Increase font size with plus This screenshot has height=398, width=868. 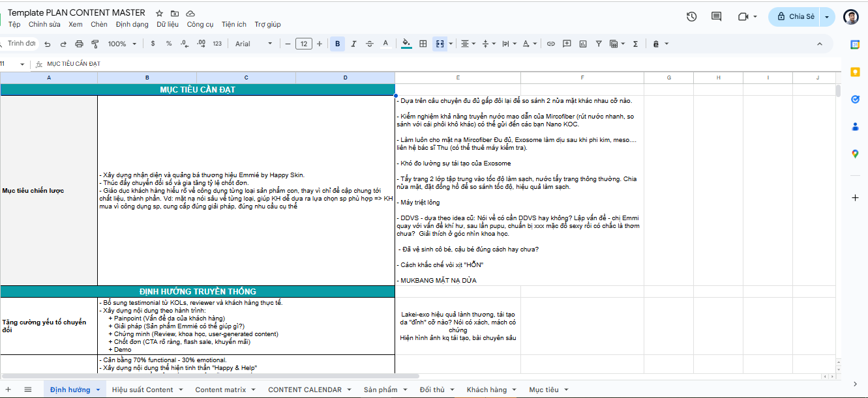[319, 44]
